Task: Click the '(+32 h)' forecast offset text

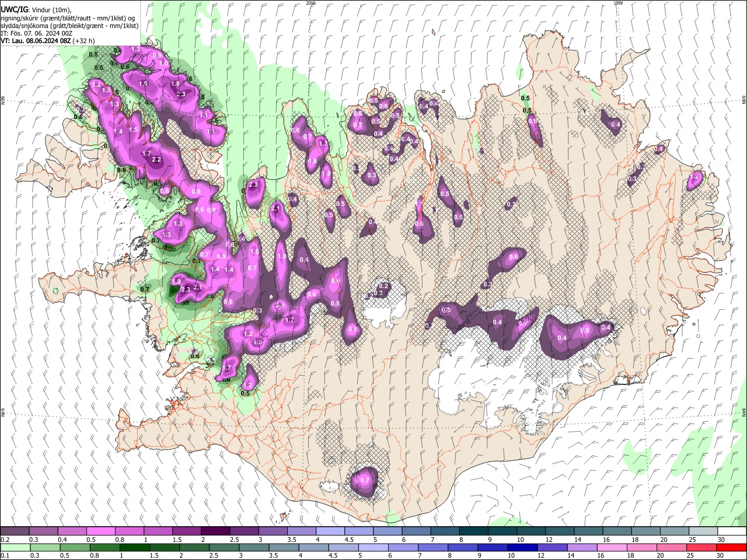Action: pyautogui.click(x=84, y=41)
